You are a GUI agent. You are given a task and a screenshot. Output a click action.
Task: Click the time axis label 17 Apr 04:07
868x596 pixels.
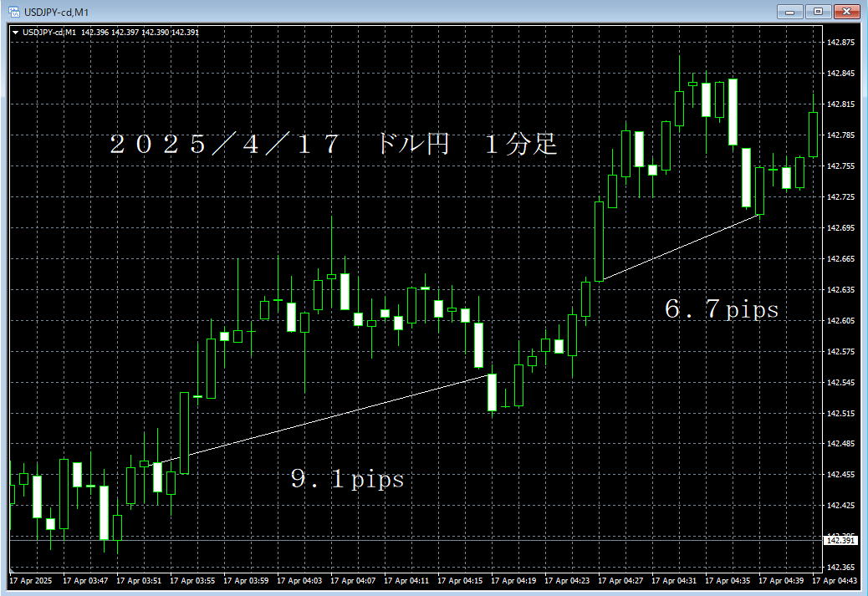click(353, 581)
